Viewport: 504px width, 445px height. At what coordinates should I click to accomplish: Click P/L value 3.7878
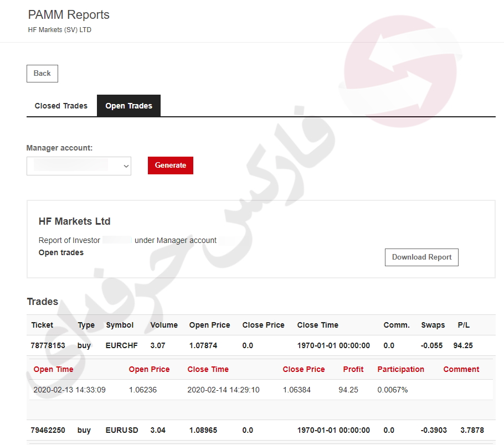point(472,430)
